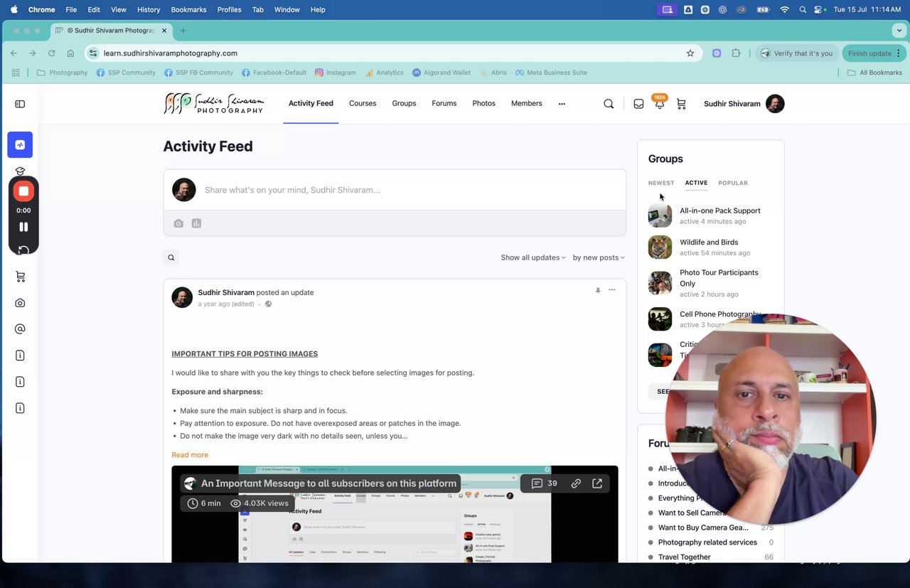
Task: Open the messages inbox icon
Action: pos(638,104)
